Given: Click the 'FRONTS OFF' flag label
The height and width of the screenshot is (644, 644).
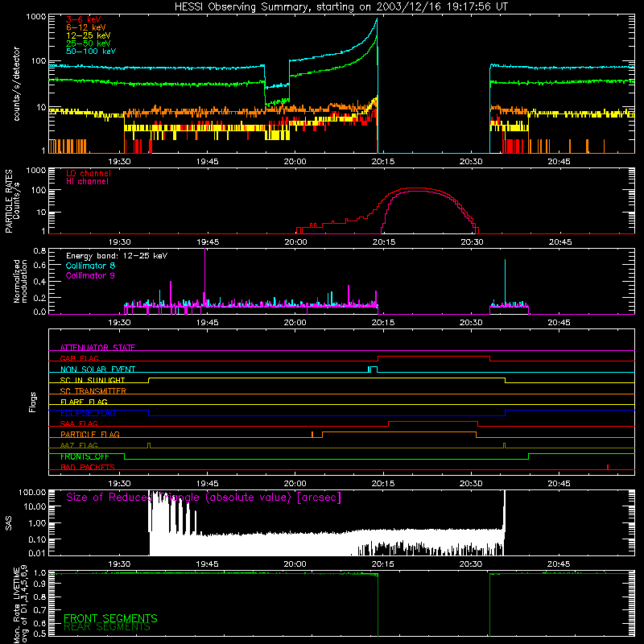Looking at the screenshot, I should click(x=85, y=456).
